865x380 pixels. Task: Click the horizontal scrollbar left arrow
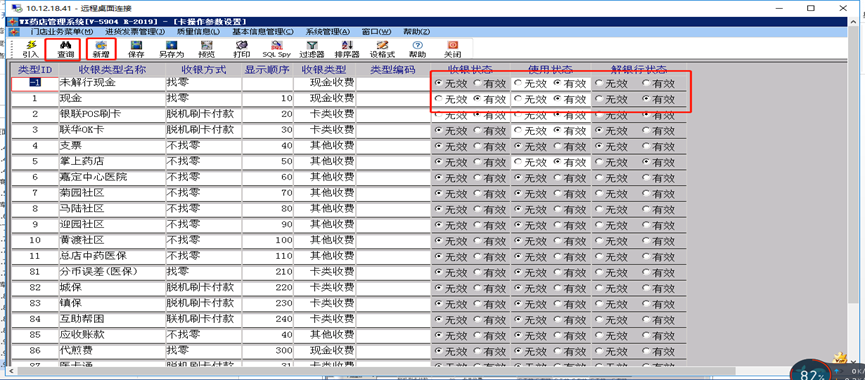13,371
